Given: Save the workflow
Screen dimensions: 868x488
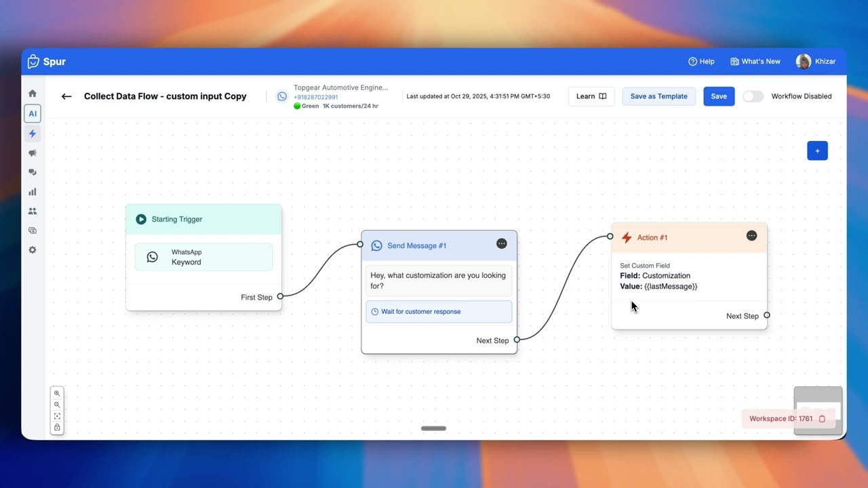Looking at the screenshot, I should tap(719, 96).
